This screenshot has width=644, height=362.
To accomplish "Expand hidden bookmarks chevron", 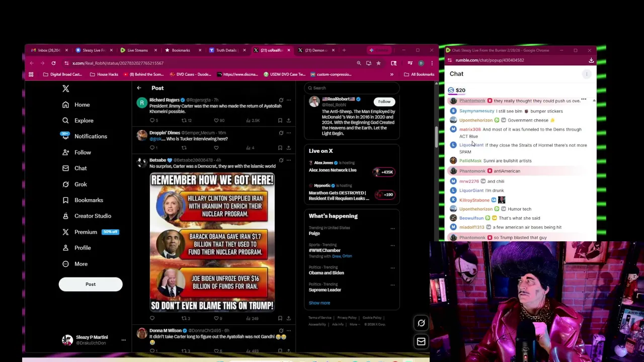I will tap(391, 74).
